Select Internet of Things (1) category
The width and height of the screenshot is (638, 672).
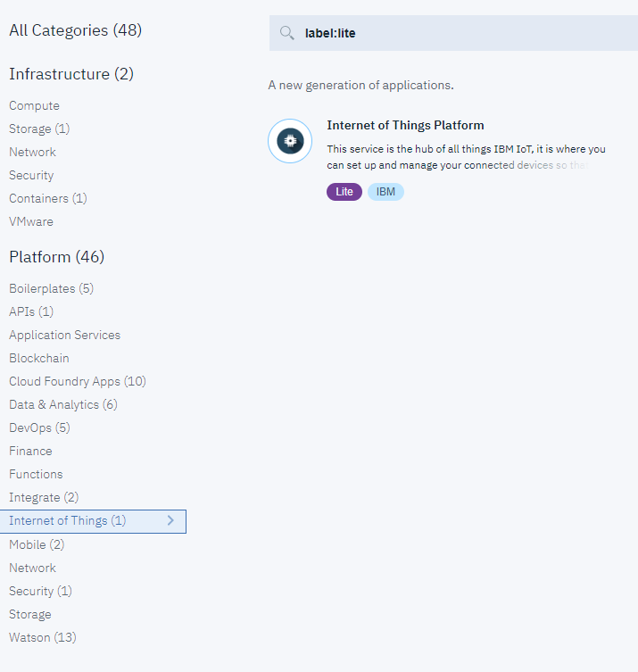click(x=93, y=521)
